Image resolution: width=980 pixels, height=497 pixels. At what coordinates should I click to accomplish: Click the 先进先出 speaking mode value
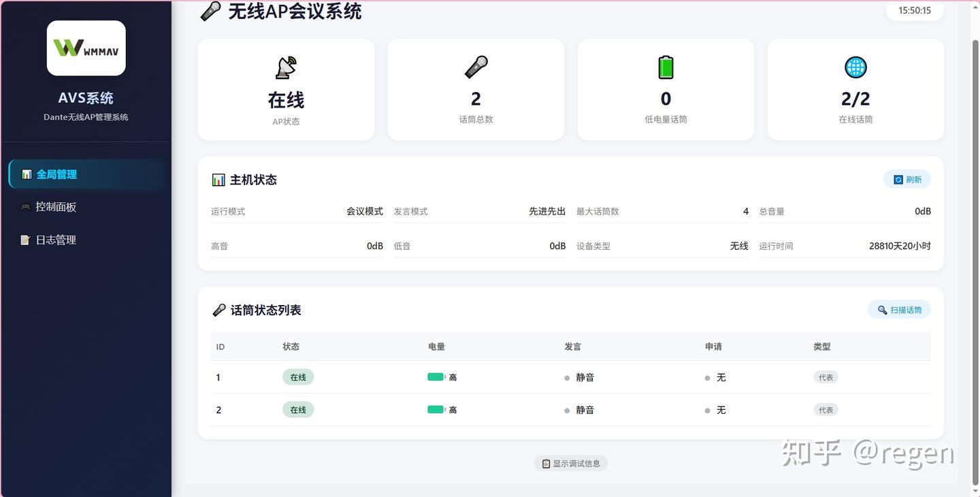[x=547, y=211]
